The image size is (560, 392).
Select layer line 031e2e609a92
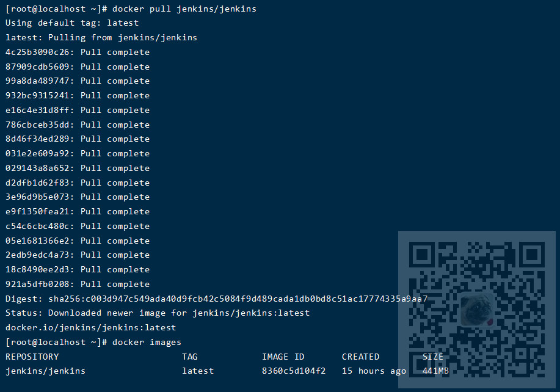click(x=78, y=153)
